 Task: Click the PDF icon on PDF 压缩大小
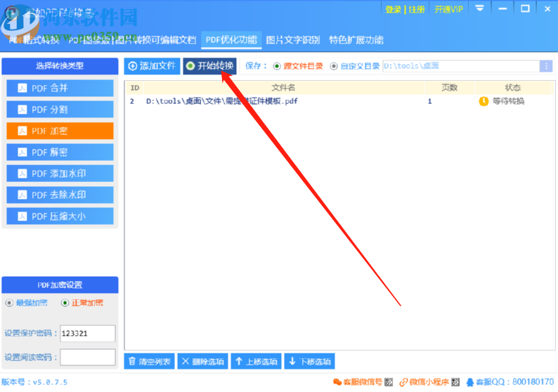(x=22, y=216)
